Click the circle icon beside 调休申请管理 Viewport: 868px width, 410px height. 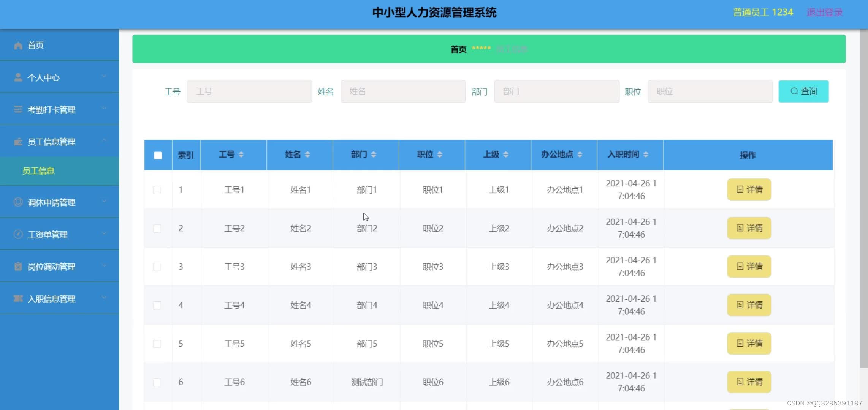pos(18,202)
